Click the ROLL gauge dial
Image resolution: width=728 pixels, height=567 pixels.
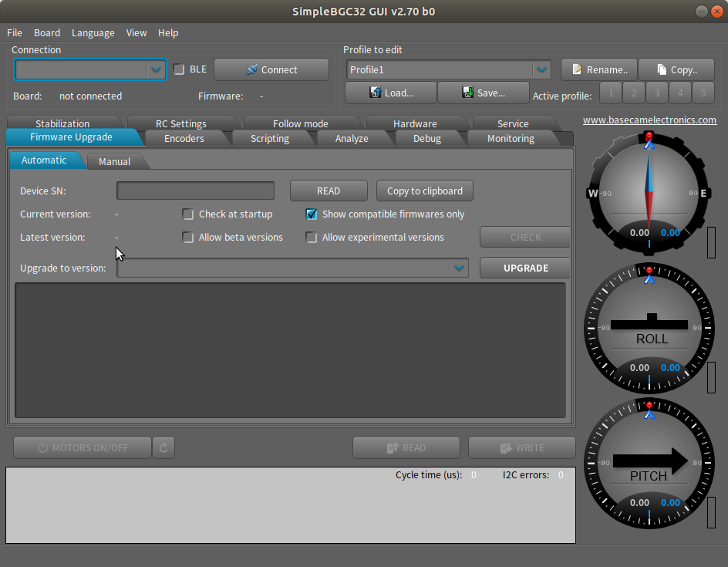(649, 328)
